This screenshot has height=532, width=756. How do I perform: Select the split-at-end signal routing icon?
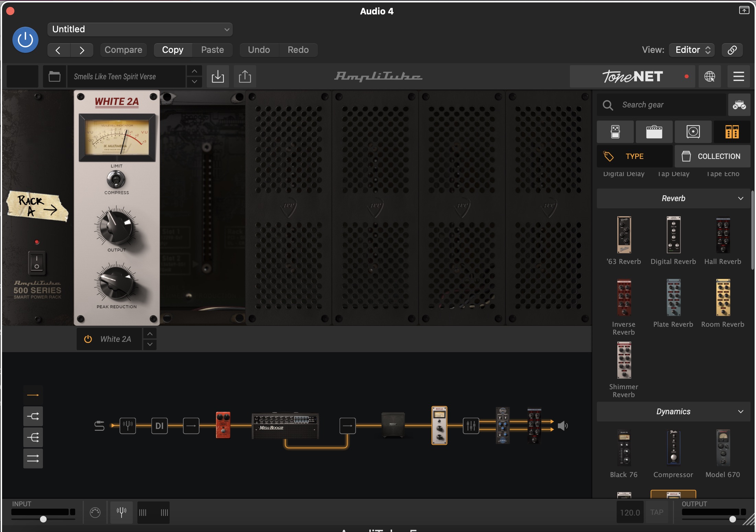click(x=33, y=417)
